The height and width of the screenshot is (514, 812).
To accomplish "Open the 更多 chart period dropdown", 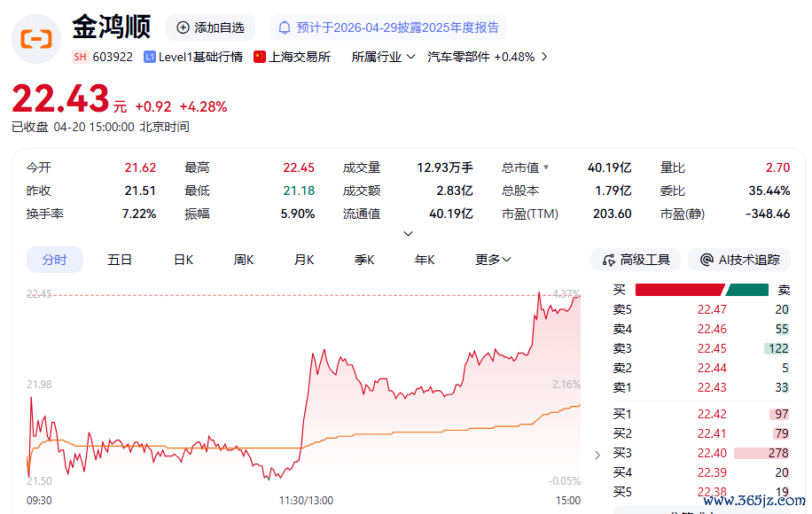I will click(493, 260).
